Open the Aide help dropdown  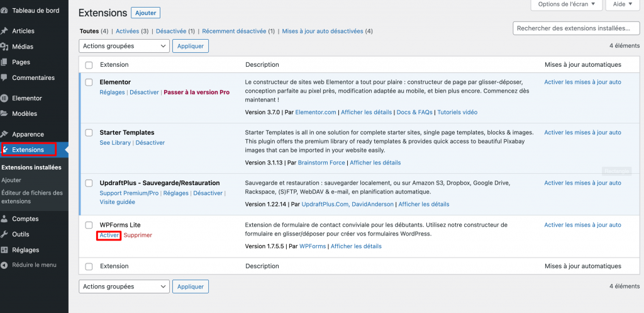623,4
